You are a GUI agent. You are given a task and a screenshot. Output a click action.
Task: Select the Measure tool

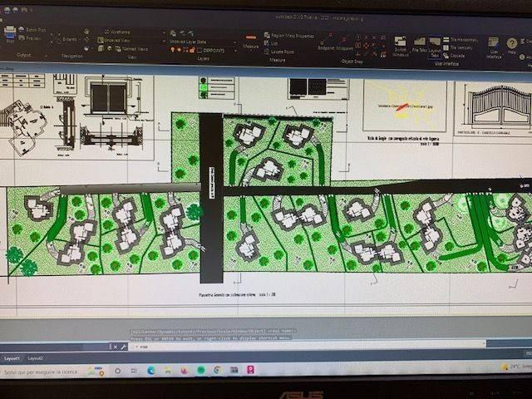[x=252, y=40]
